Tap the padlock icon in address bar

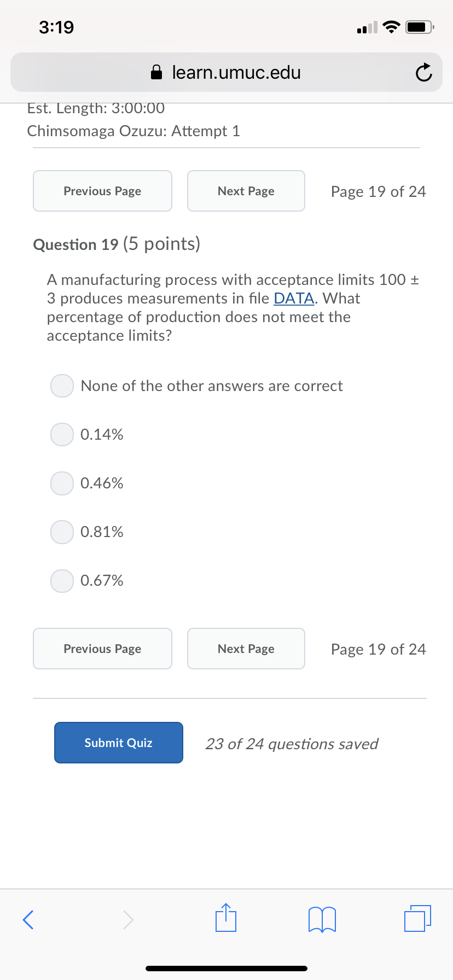coord(156,72)
